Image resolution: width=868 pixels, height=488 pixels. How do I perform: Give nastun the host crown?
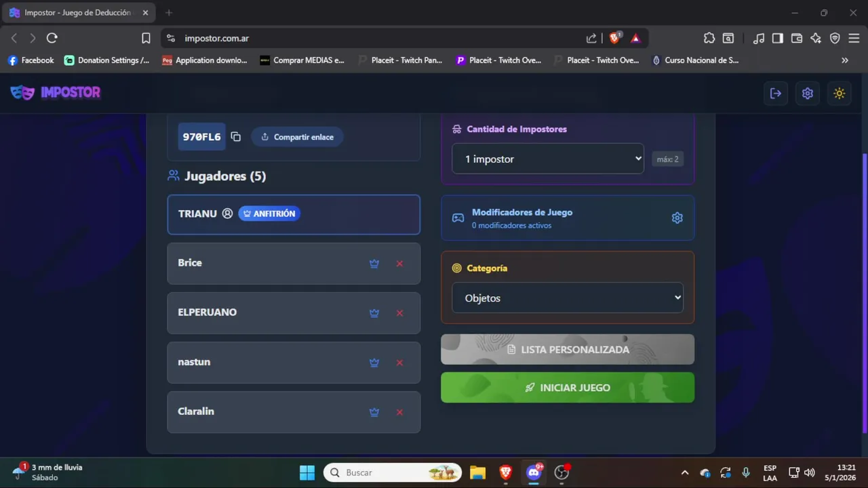374,363
